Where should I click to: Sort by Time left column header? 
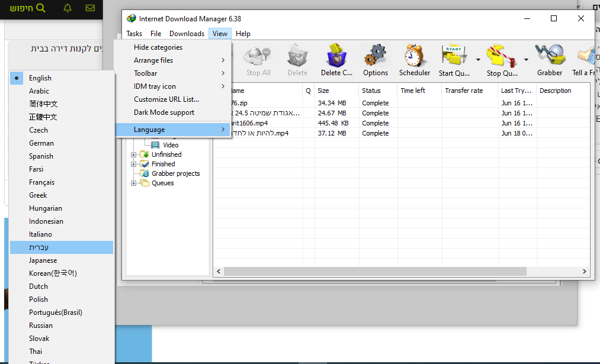(420, 91)
